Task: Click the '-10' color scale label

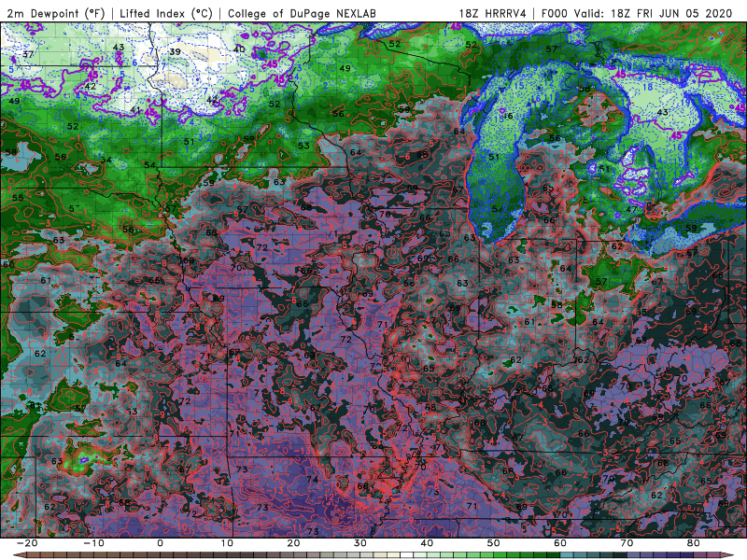Action: (93, 543)
